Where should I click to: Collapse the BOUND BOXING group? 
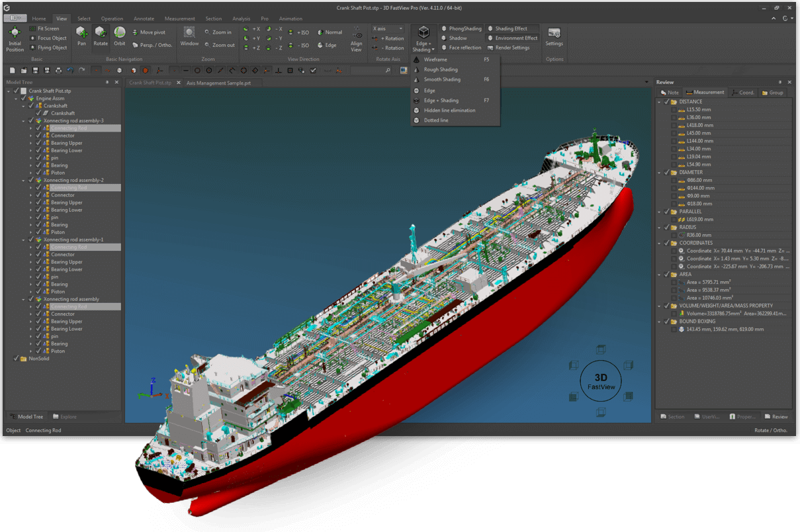coord(659,321)
